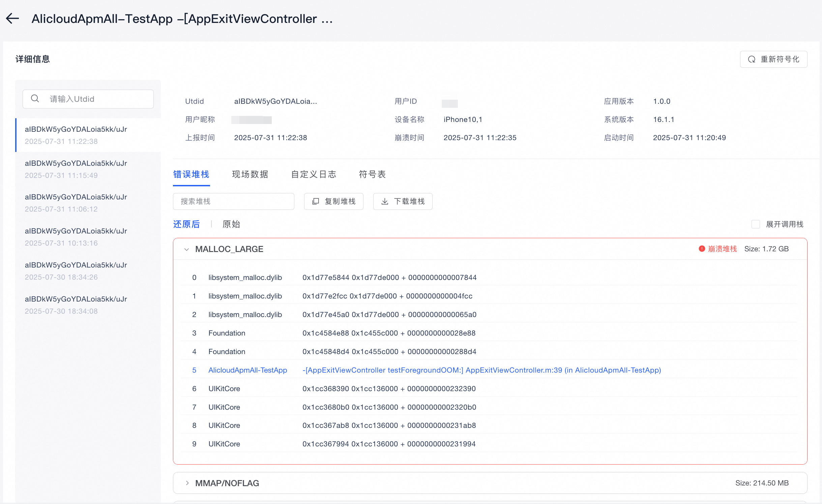Click the 重新符号化 button

pos(773,59)
